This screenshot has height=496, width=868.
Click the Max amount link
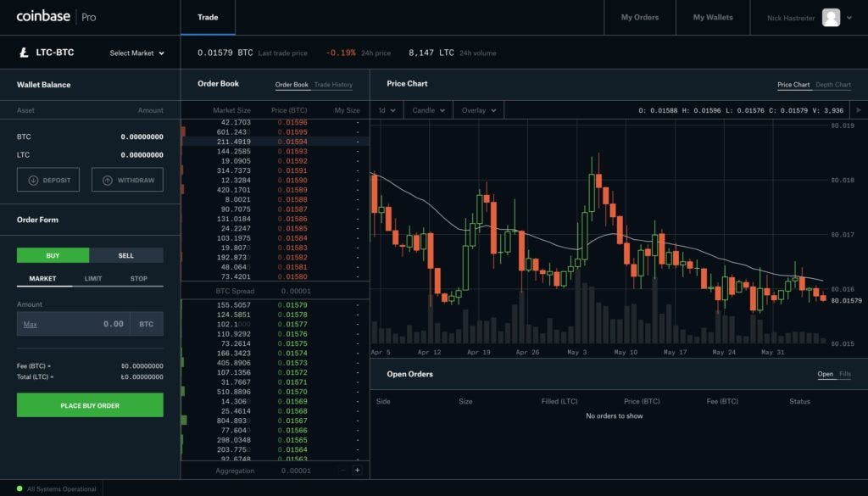pos(30,325)
